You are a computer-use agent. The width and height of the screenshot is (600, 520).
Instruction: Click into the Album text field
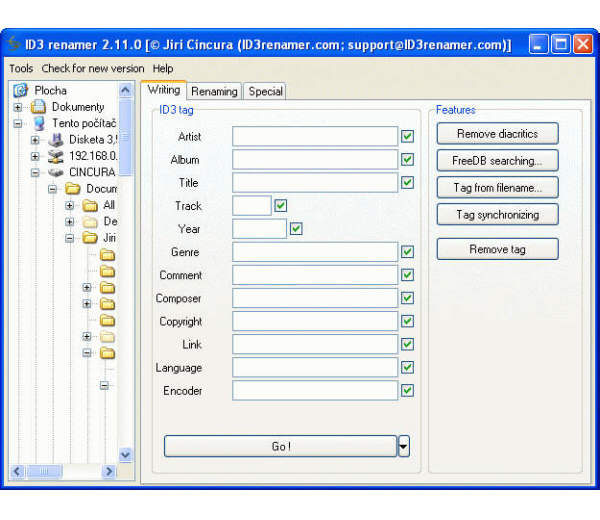315,159
